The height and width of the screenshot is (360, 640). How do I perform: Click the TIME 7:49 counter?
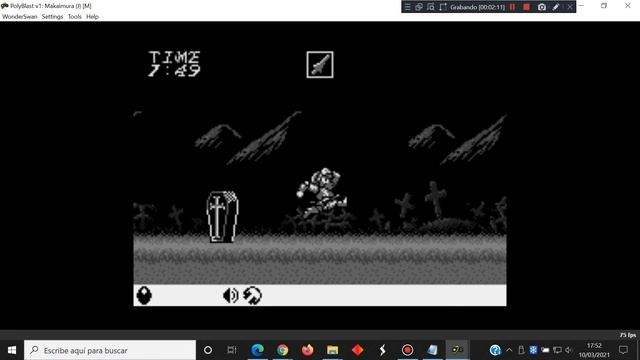click(x=174, y=64)
